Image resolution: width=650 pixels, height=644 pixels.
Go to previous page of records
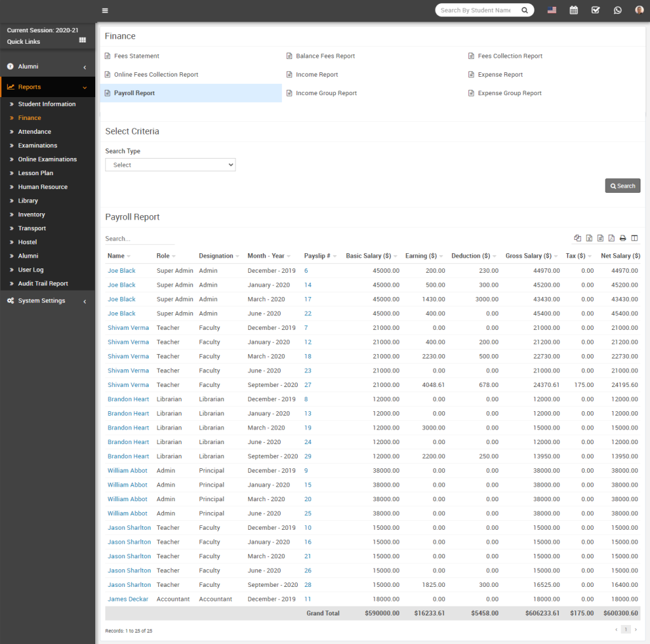[x=616, y=629]
